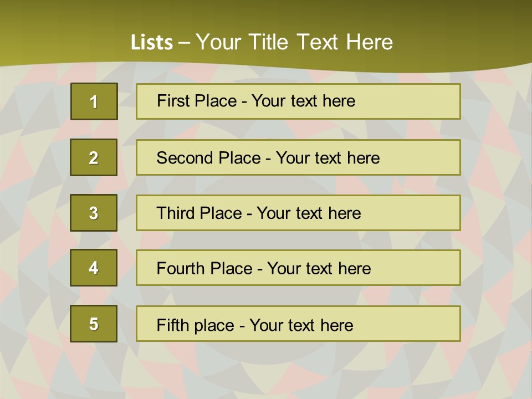The image size is (532, 399).
Task: Click "Your Title Text Here" in the title
Action: coord(294,43)
